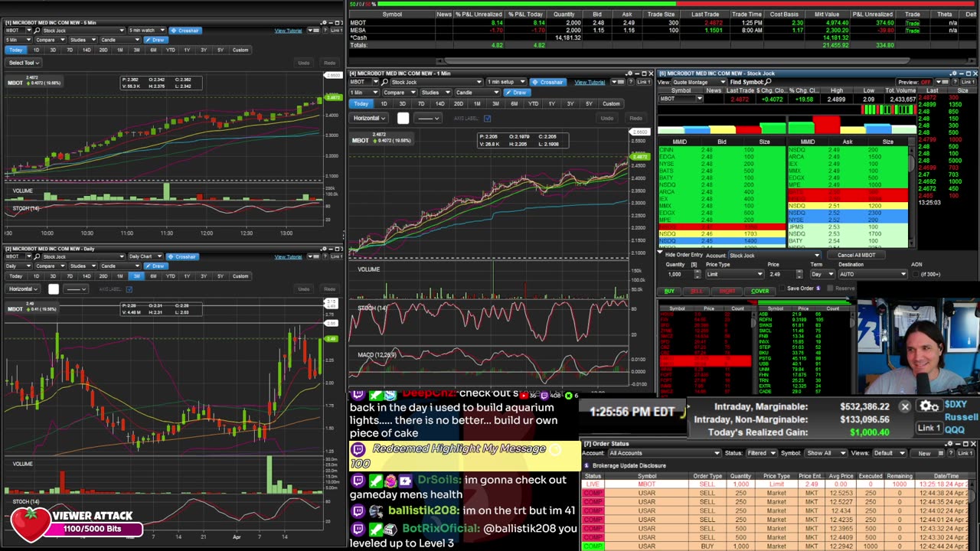
Task: Open the gear settings near balances panel
Action: (929, 407)
